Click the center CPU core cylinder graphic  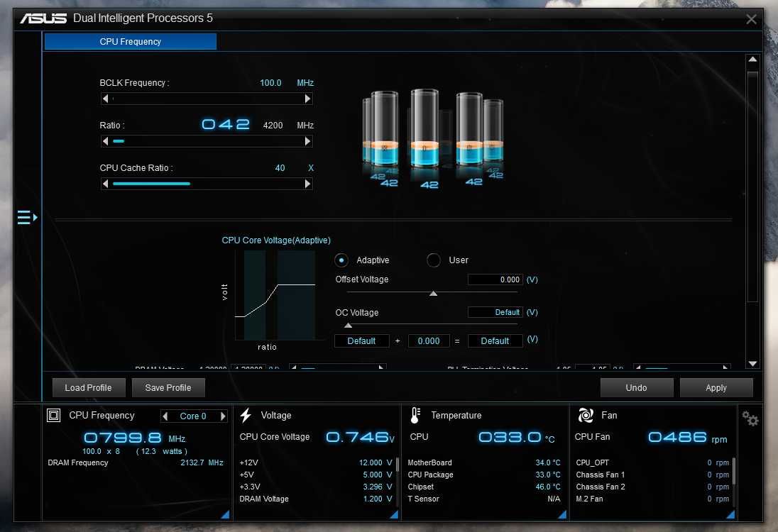(x=424, y=129)
